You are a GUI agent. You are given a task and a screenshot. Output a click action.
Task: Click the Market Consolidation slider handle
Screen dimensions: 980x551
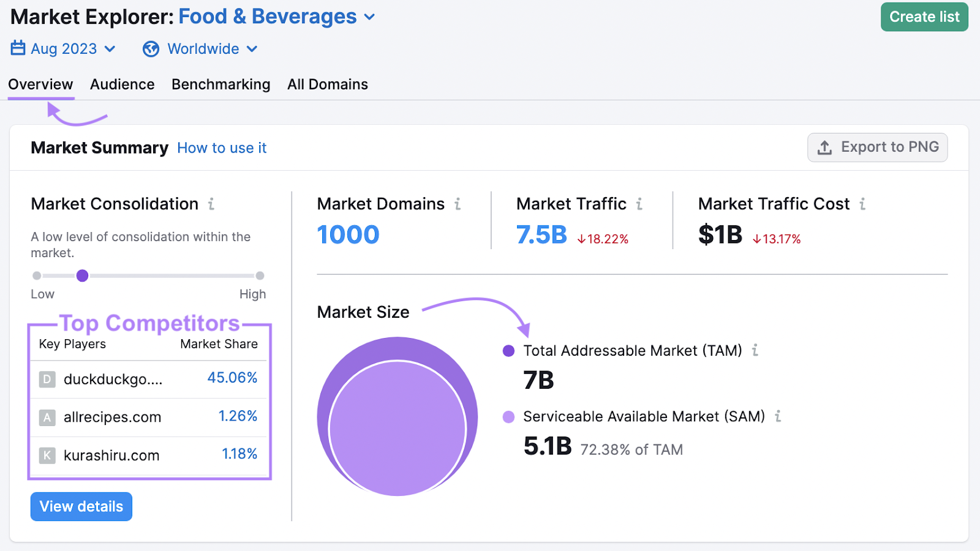point(83,275)
